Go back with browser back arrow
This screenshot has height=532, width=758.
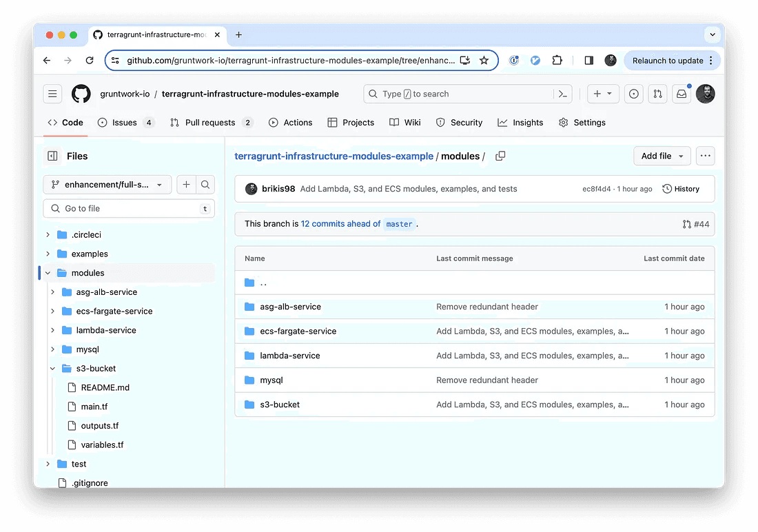coord(46,61)
